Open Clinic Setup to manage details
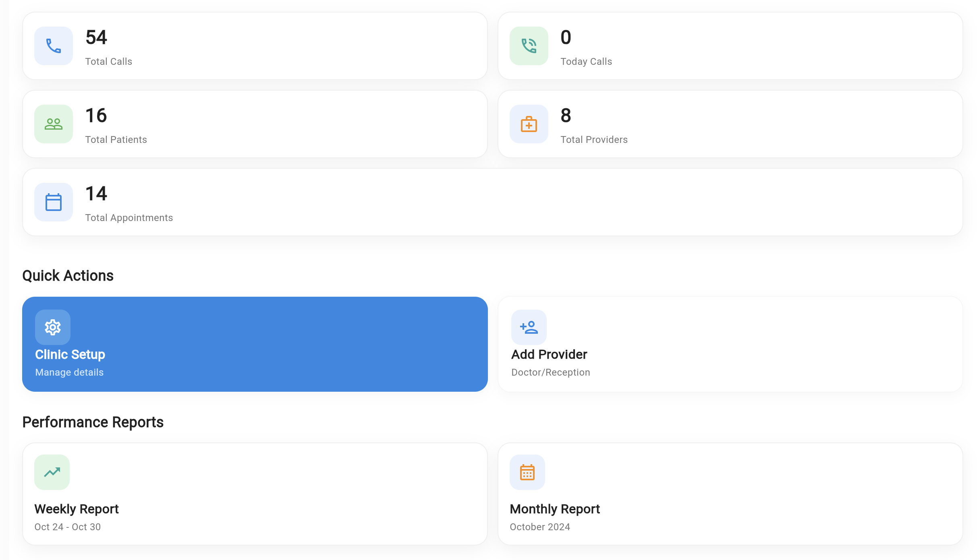 click(255, 344)
